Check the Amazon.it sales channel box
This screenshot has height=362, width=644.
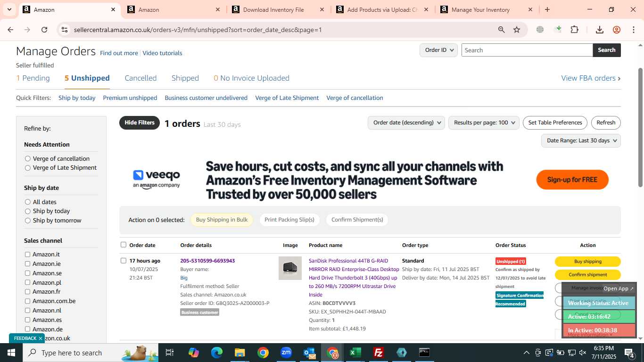(x=27, y=255)
